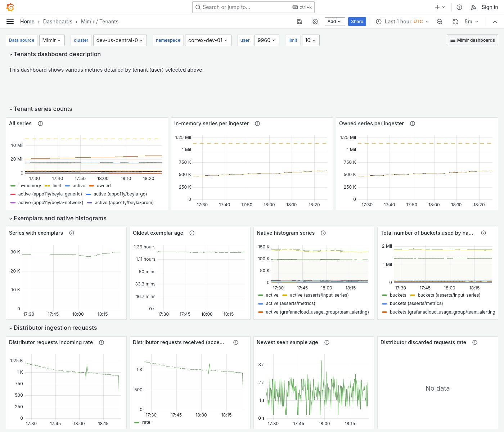Toggle the rate series in Distributor requests received
Viewport: 504px width, 432px height.
147,422
